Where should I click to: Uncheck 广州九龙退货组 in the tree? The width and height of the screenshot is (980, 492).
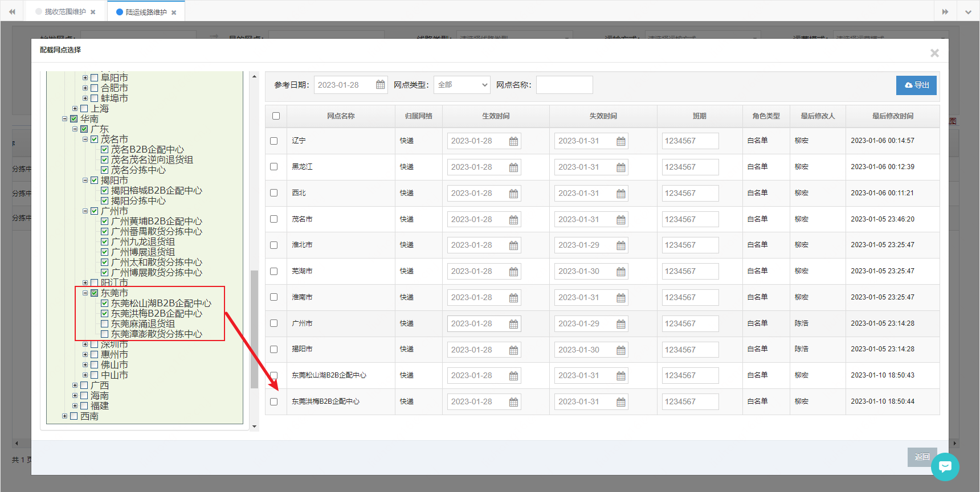pos(105,242)
